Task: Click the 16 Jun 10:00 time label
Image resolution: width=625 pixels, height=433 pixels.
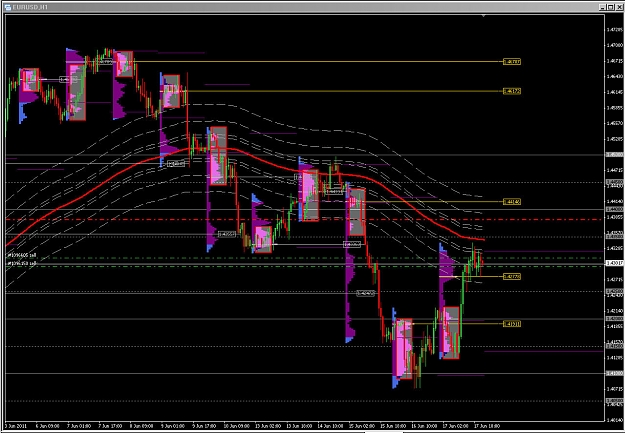Action: 425,426
